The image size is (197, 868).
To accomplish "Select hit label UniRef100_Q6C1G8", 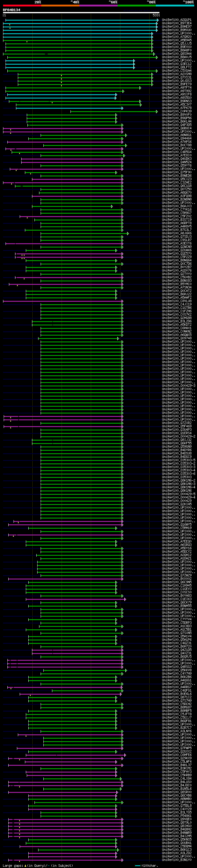I will click(x=177, y=186).
